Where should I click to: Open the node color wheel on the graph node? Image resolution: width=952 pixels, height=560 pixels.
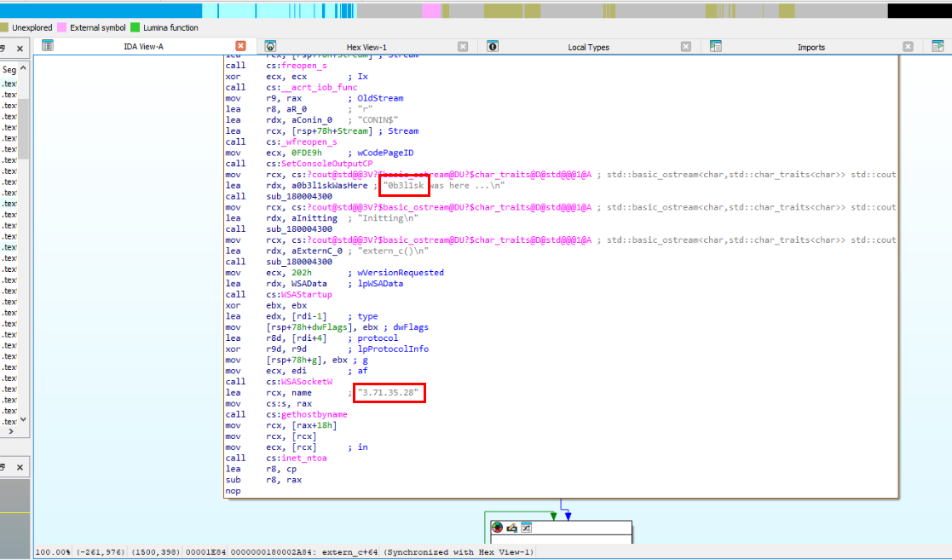click(x=497, y=527)
